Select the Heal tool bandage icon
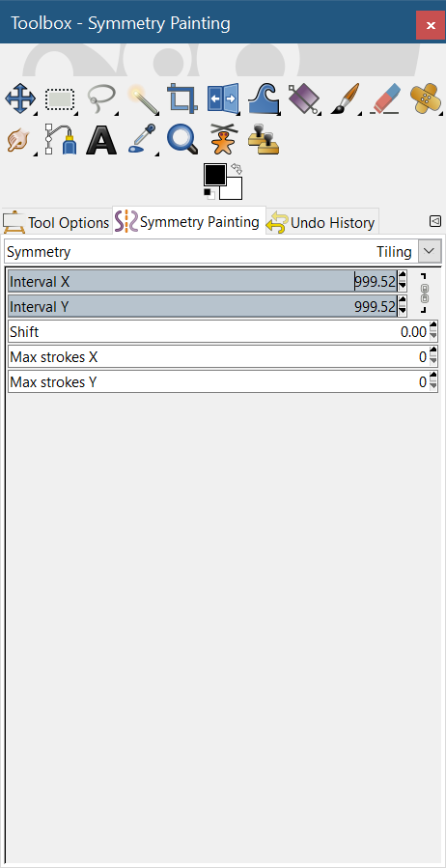The width and height of the screenshot is (446, 868). click(x=426, y=99)
